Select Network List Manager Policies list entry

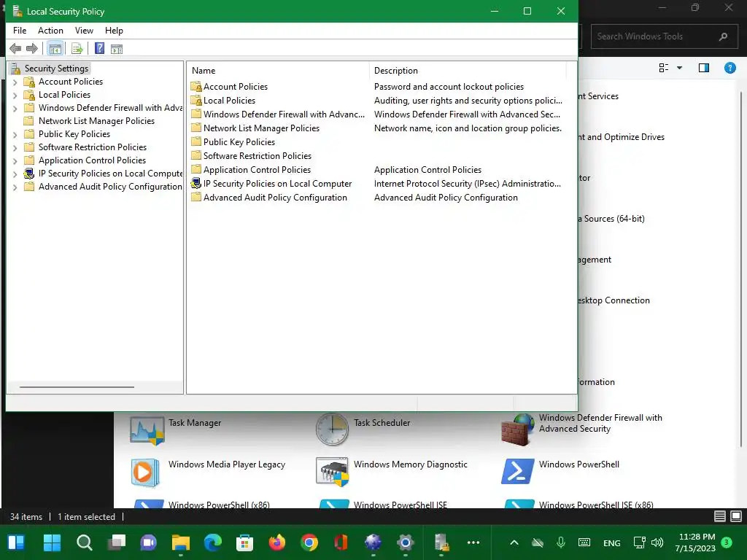[261, 128]
